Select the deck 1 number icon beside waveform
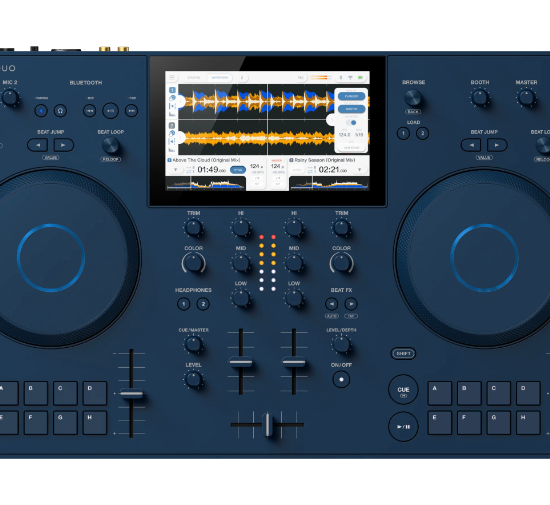 (172, 90)
